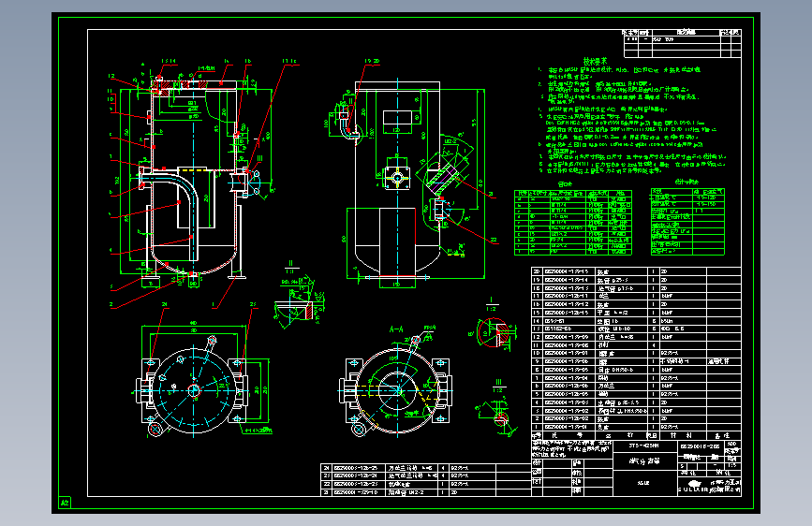Click the A2 sheet size label

pos(66,503)
